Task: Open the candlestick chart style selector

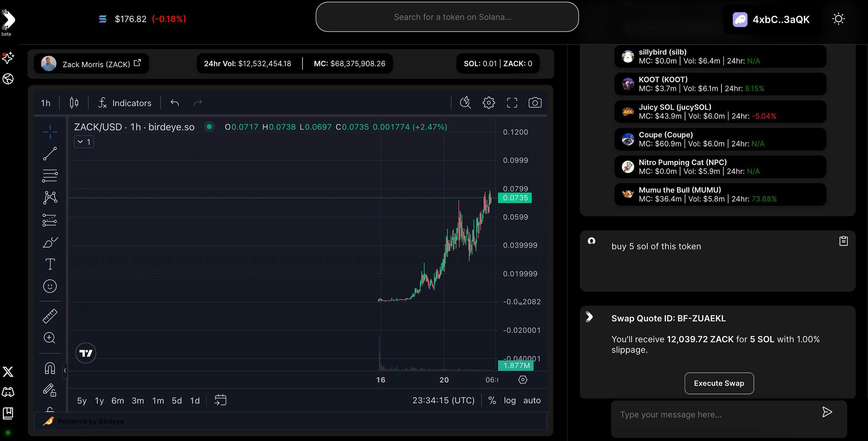Action: 74,103
